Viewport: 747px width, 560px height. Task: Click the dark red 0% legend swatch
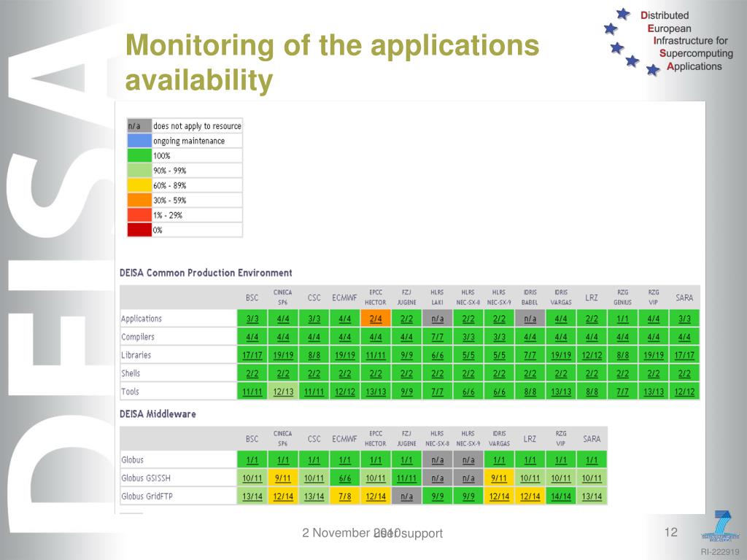coord(139,230)
